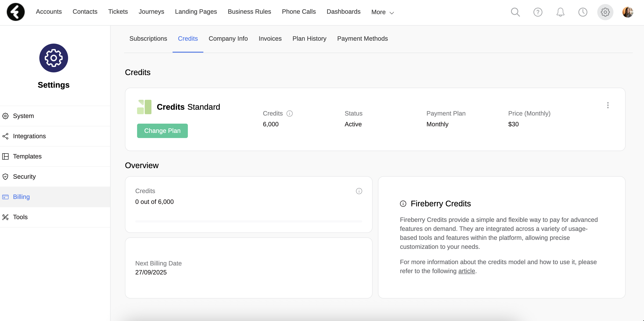644x321 pixels.
Task: Switch to the Plan History tab
Action: coord(309,38)
